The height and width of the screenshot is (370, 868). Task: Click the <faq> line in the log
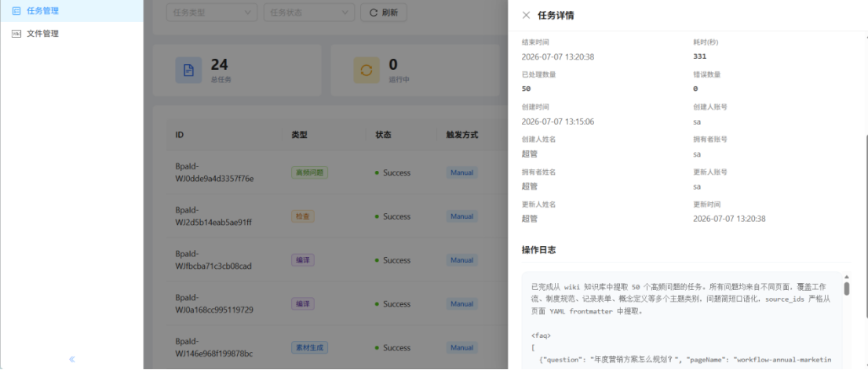(x=541, y=336)
